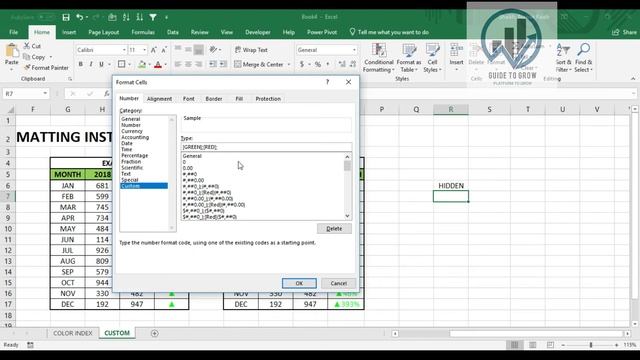Screen dimensions: 640x360
Task: Open the File menu tab
Action: point(13,32)
